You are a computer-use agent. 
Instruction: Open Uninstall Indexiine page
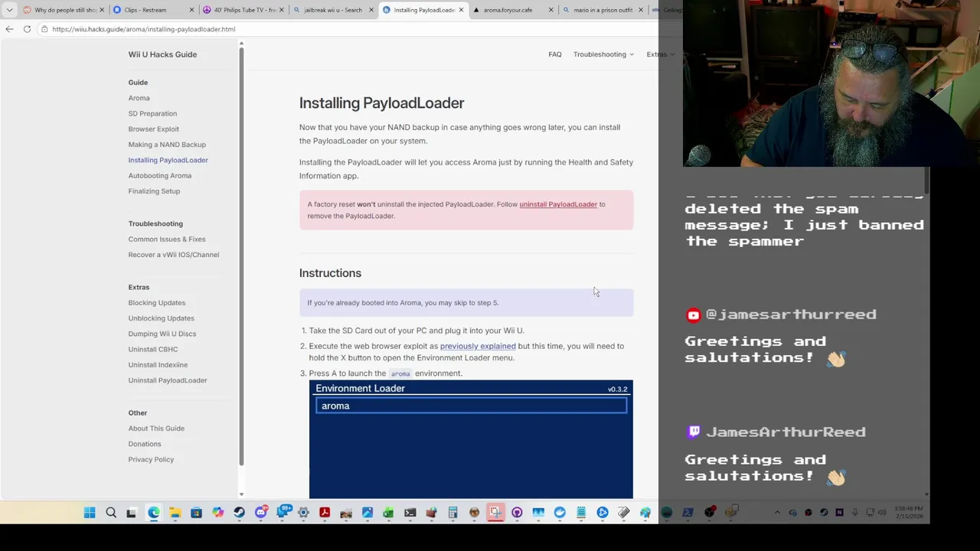pyautogui.click(x=158, y=365)
